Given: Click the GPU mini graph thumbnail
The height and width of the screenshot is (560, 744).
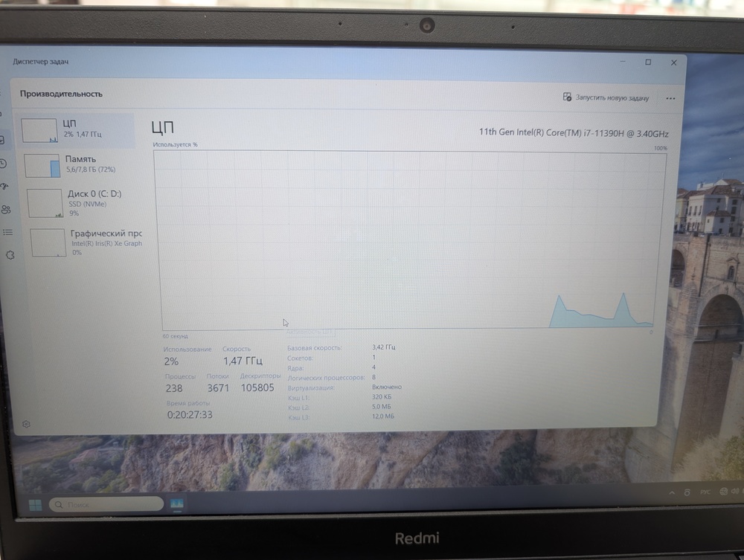Looking at the screenshot, I should click(48, 242).
